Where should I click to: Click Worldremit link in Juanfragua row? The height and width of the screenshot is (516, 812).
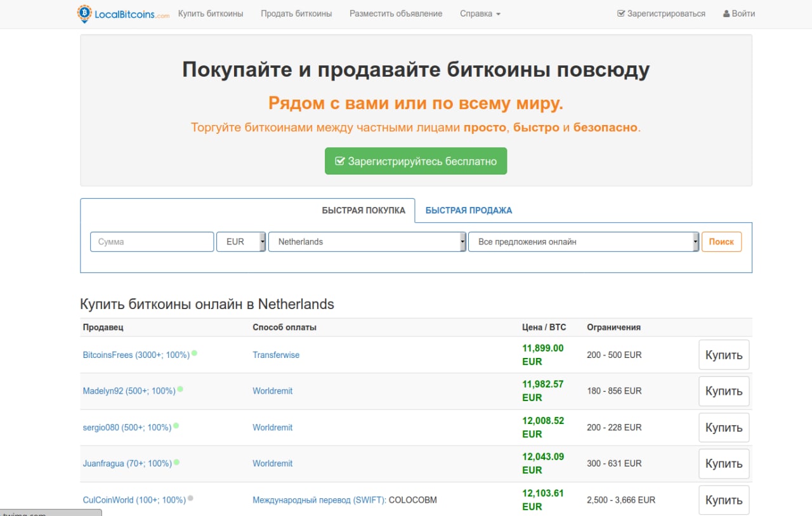click(x=273, y=464)
